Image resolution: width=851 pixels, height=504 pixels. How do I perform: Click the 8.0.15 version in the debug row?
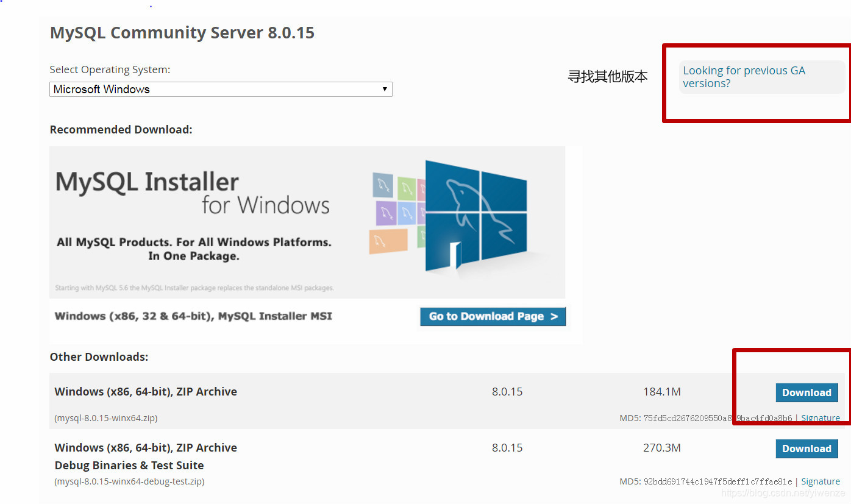507,448
